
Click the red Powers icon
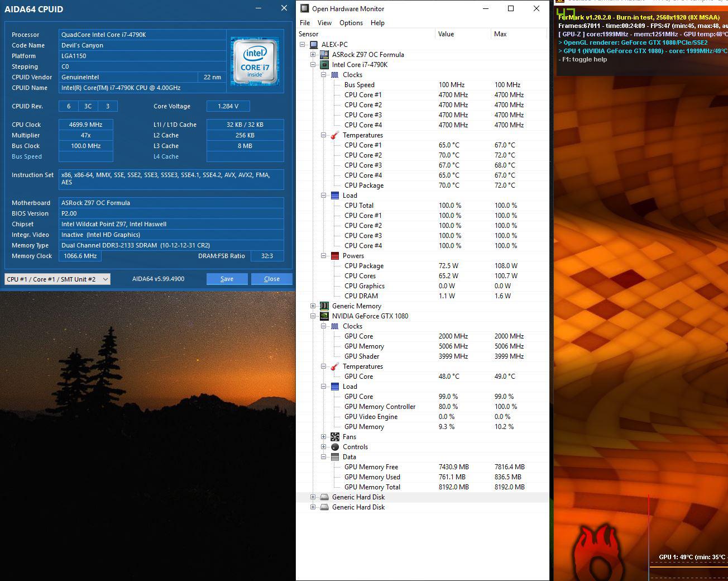tap(334, 256)
